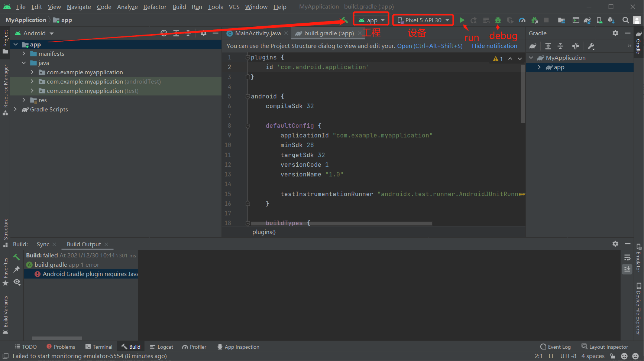Go to next highlighted error arrow
The width and height of the screenshot is (644, 361).
(520, 59)
